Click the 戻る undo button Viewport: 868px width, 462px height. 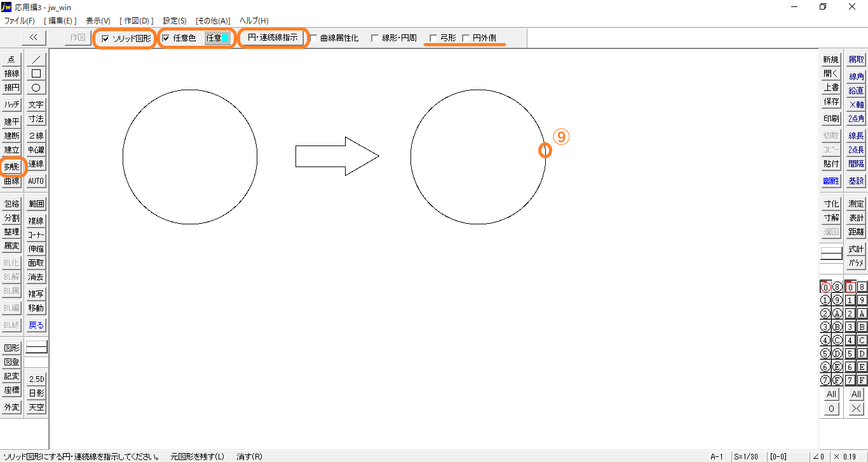pos(36,325)
